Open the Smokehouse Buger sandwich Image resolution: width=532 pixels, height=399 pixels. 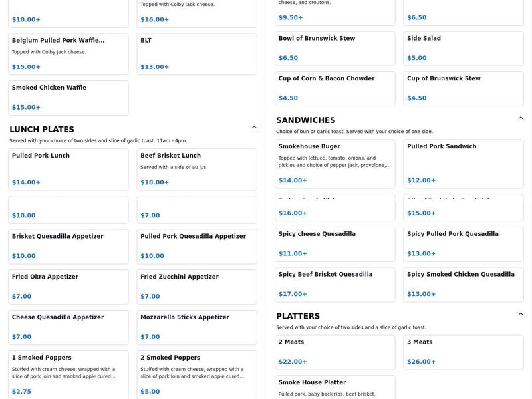click(x=334, y=164)
